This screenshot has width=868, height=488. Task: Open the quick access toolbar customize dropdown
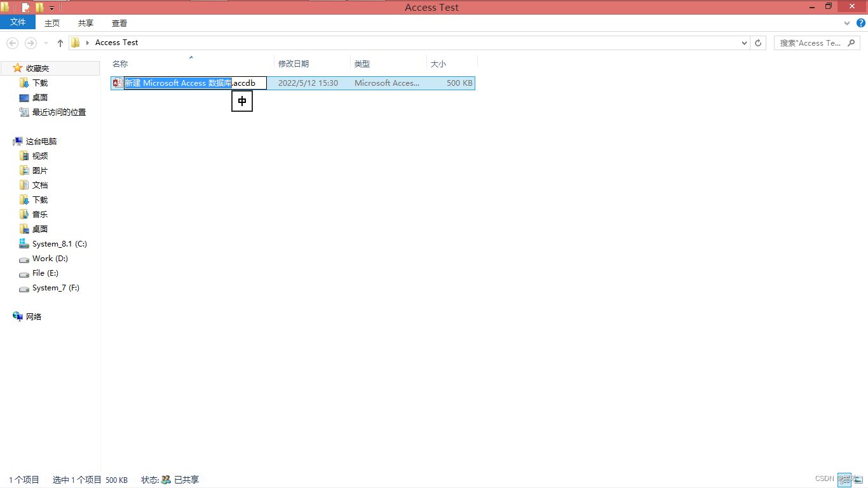pos(52,8)
